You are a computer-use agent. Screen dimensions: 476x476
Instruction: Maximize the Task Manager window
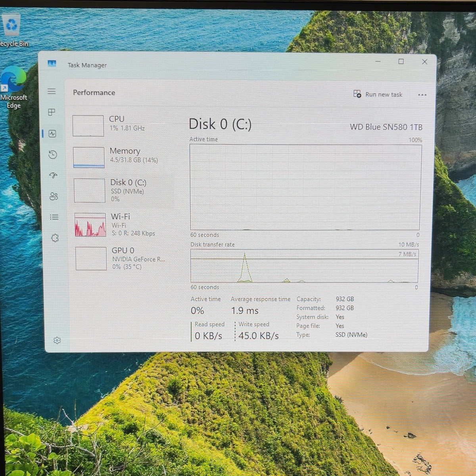401,61
